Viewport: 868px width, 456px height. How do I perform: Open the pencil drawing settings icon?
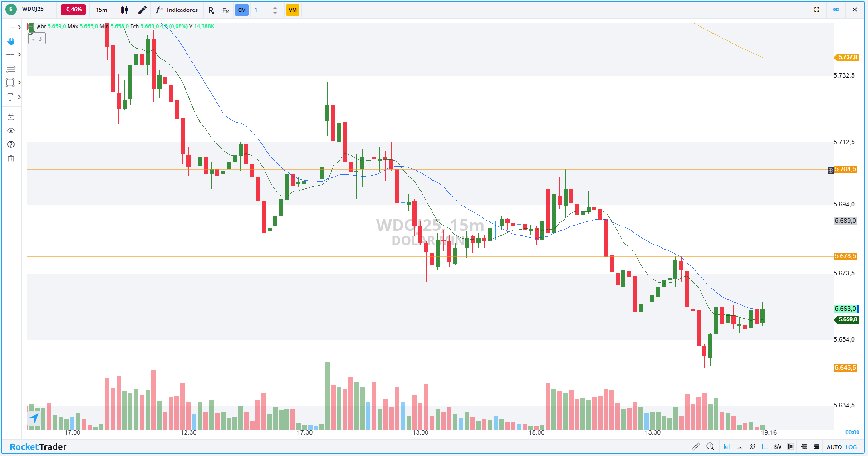coord(142,10)
